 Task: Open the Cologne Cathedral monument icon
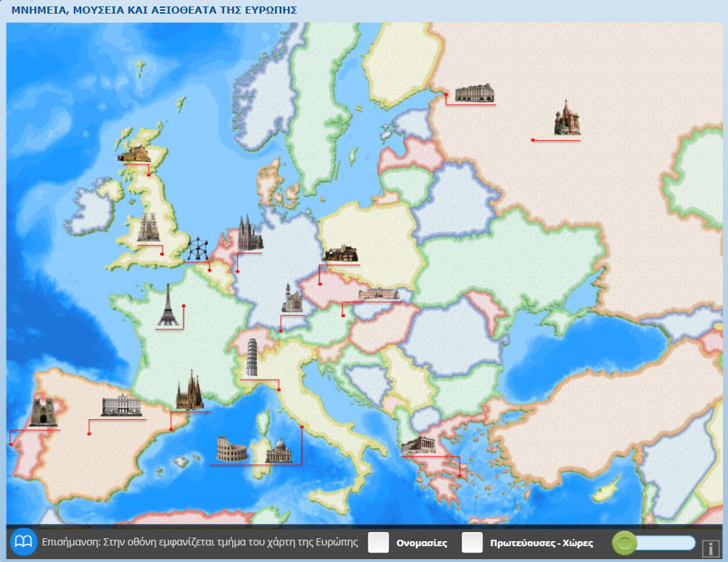pyautogui.click(x=250, y=233)
